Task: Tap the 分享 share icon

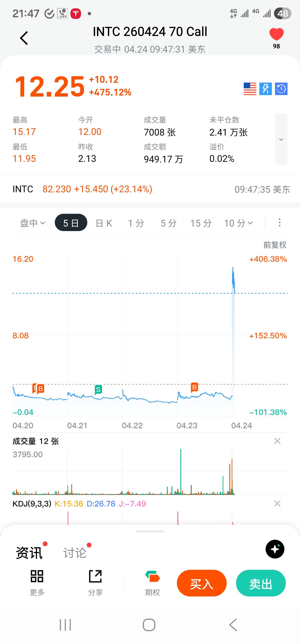Action: 95,582
